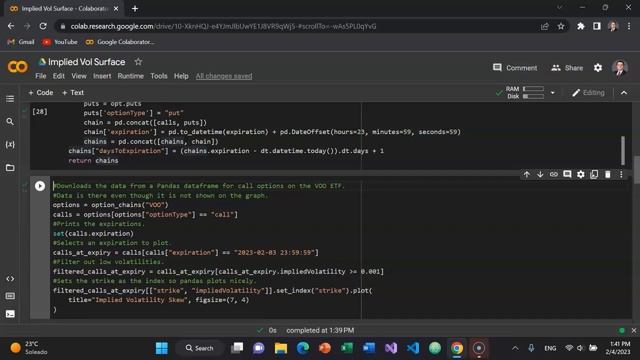
Task: Open the Chrome three-dot menu
Action: coord(629,26)
